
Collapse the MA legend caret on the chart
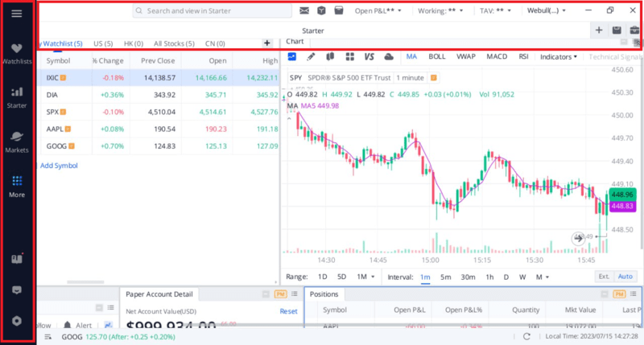(289, 118)
